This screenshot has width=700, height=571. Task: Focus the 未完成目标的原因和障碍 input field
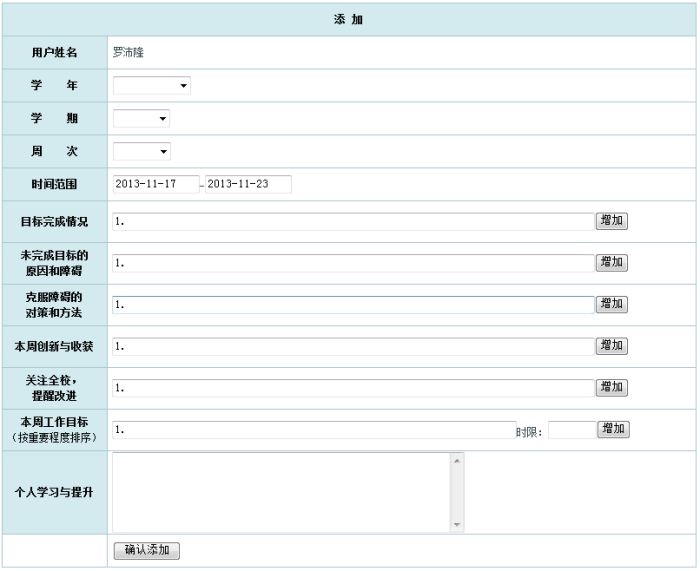[352, 263]
